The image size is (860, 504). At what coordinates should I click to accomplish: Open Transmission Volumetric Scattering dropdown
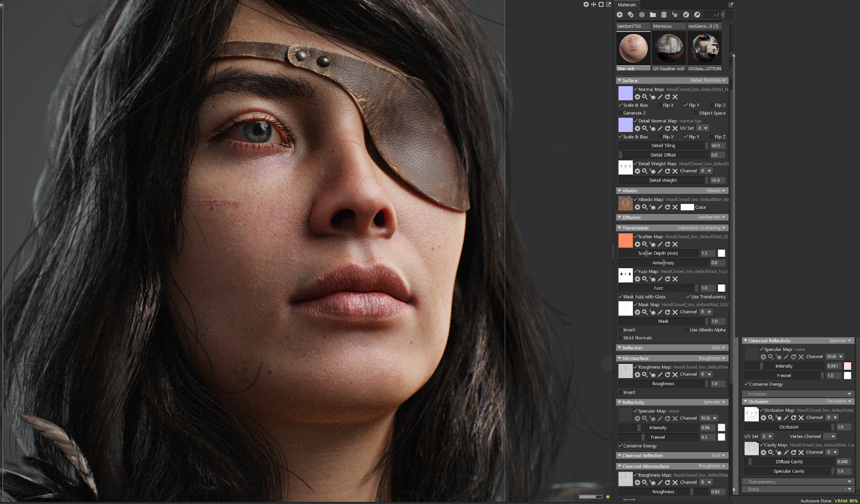[x=701, y=228]
